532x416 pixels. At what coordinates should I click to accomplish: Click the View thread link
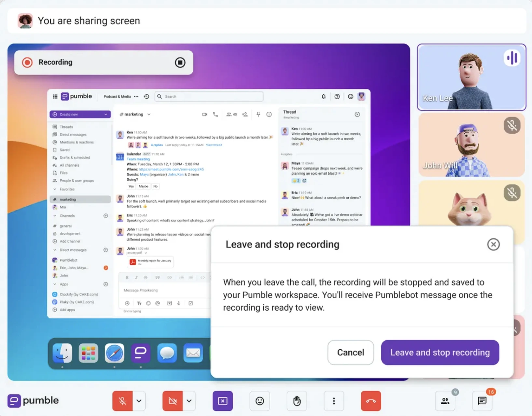(214, 145)
